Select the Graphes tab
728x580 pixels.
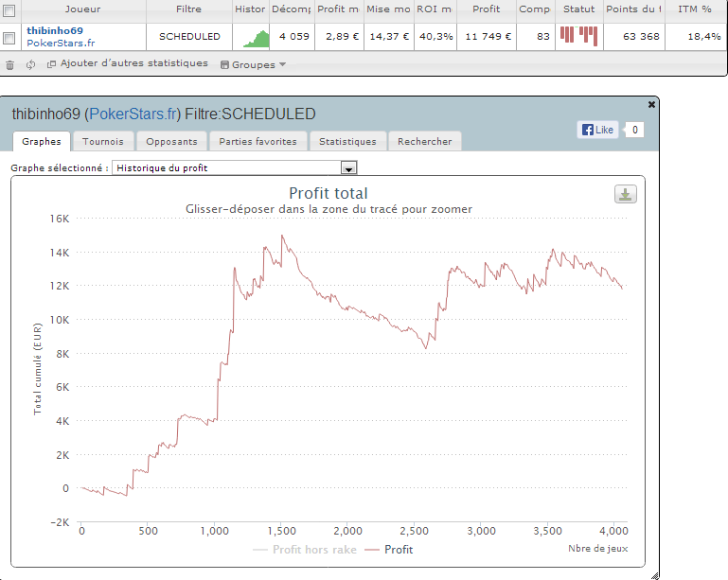(x=42, y=142)
